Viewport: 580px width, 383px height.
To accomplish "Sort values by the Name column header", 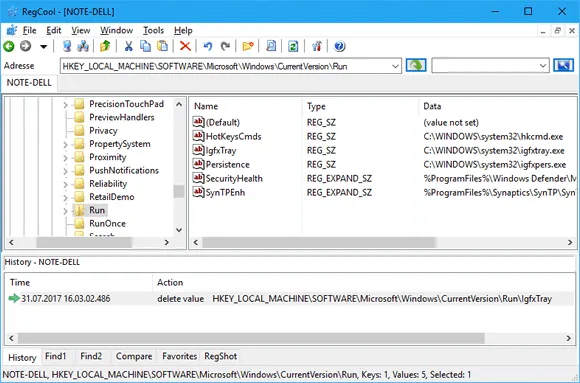I will click(246, 106).
